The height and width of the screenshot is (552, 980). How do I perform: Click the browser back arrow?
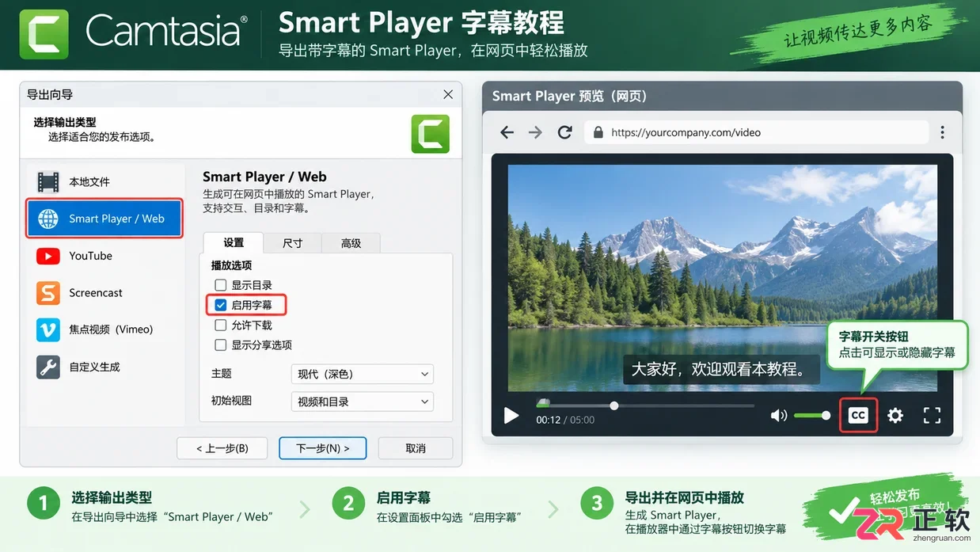507,132
